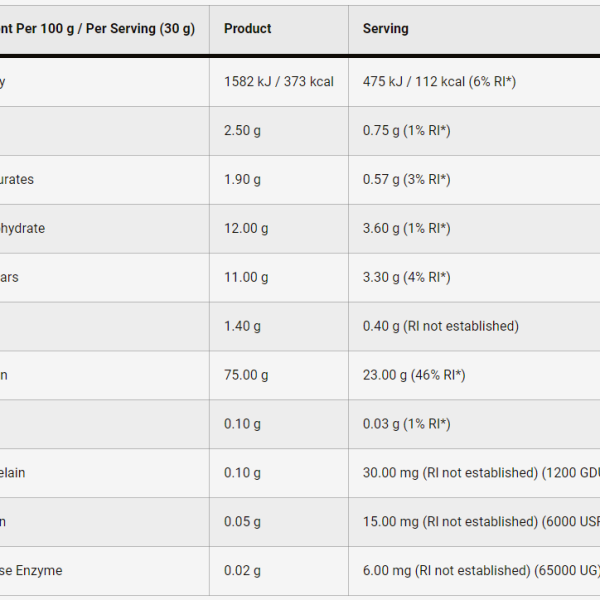Click the 0.40 g (RI not established) cell
The image size is (600, 600).
pos(440,326)
